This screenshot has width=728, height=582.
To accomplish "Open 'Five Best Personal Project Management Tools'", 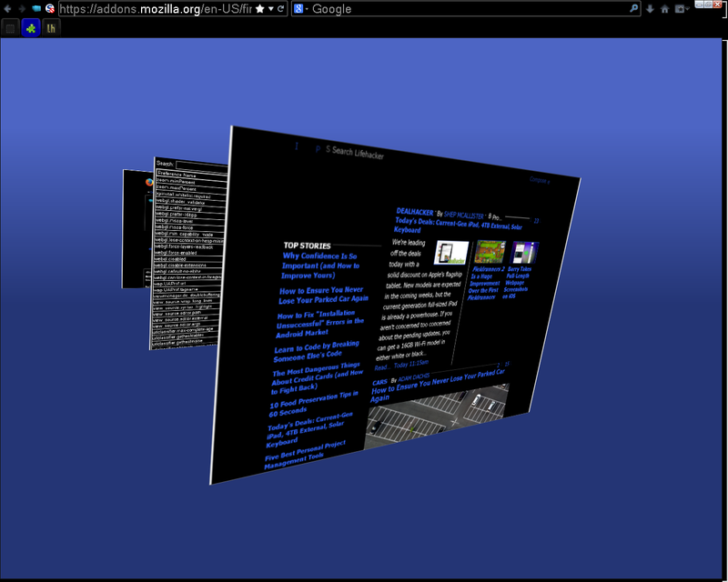I will point(305,455).
